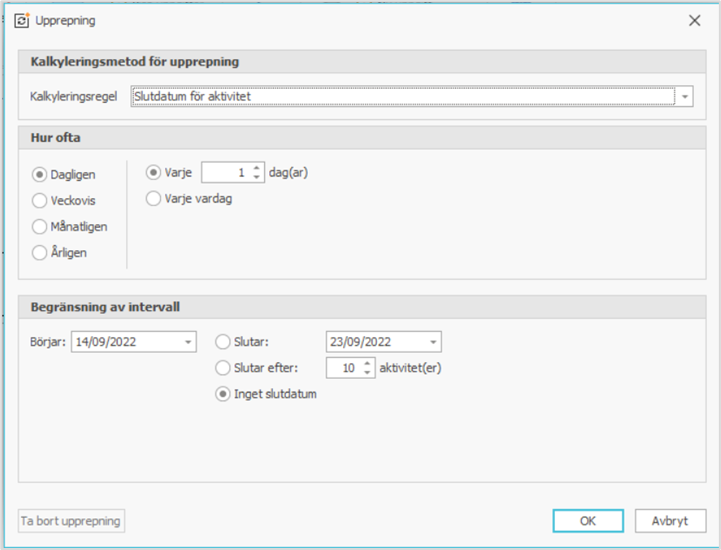
Task: Click the Upprepning recurrence icon in title bar
Action: point(22,20)
